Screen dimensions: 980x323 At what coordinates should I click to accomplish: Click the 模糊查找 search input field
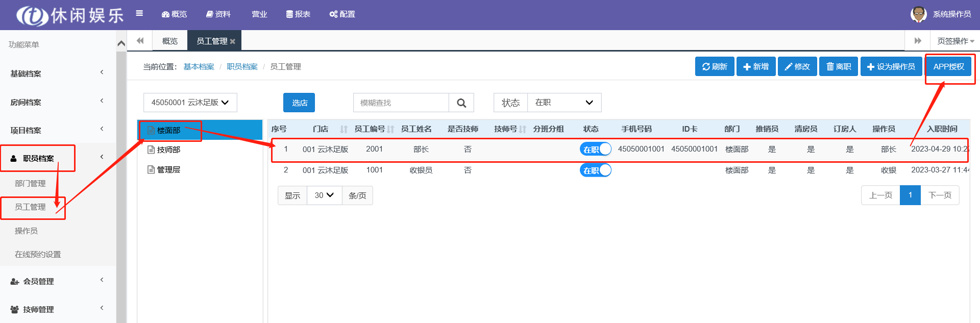401,103
